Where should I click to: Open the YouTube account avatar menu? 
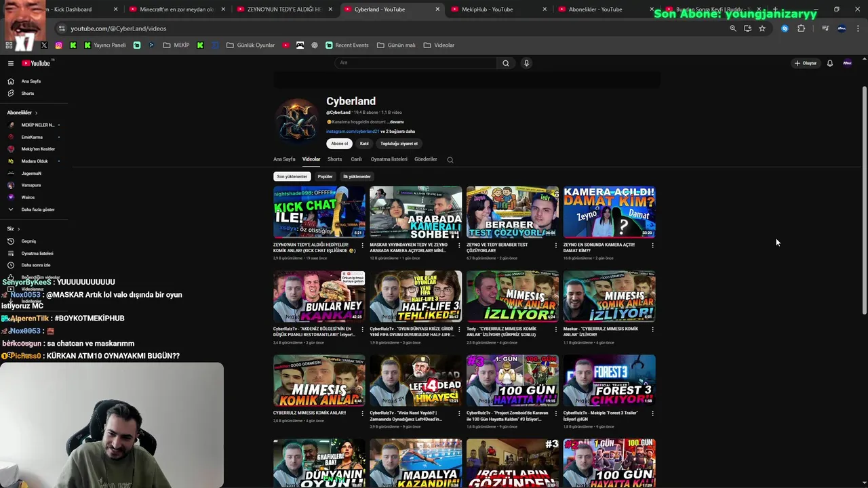[x=847, y=63]
